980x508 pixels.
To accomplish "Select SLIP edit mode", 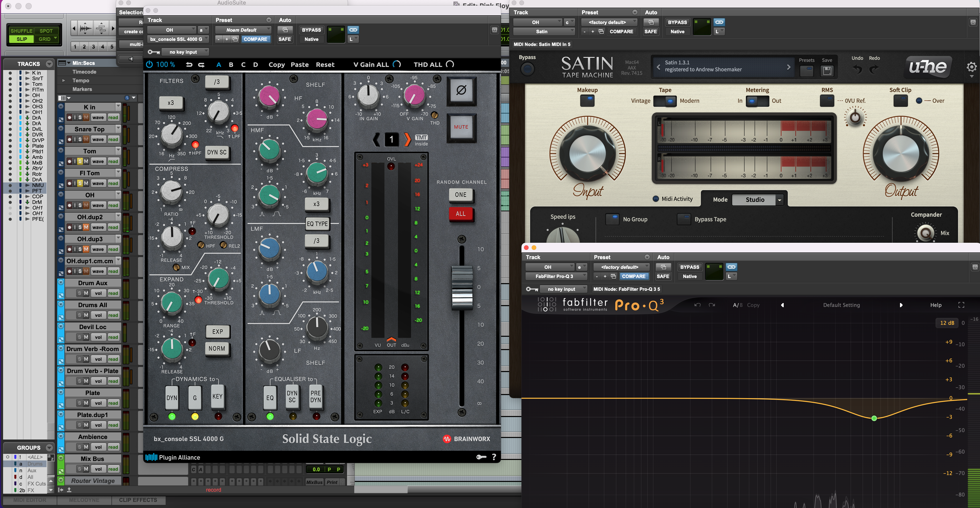I will [22, 39].
